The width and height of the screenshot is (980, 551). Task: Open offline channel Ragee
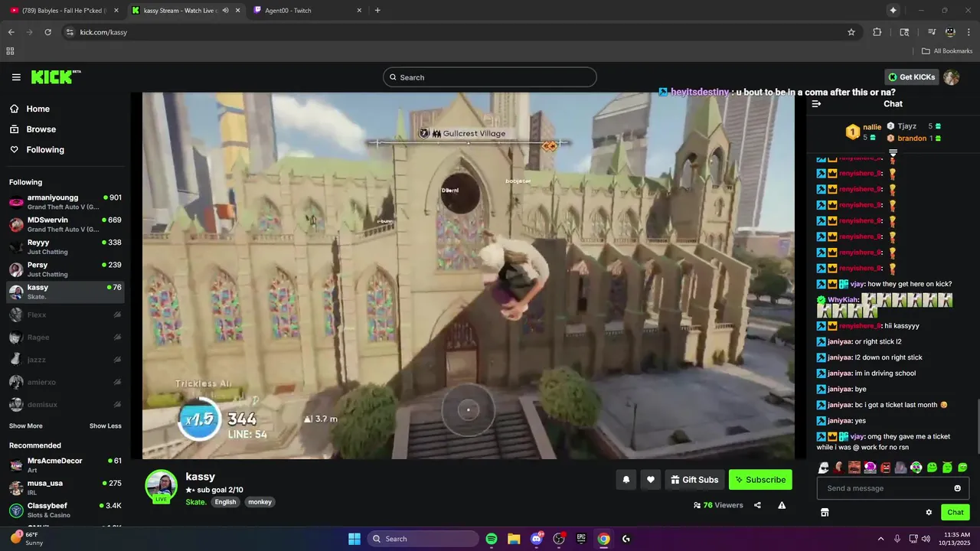click(65, 337)
